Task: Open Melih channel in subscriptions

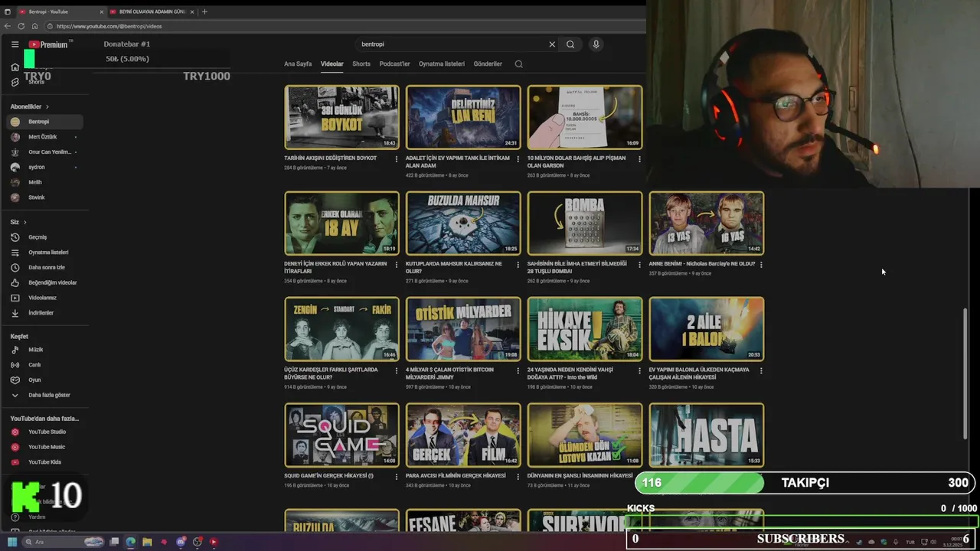Action: 46,182
